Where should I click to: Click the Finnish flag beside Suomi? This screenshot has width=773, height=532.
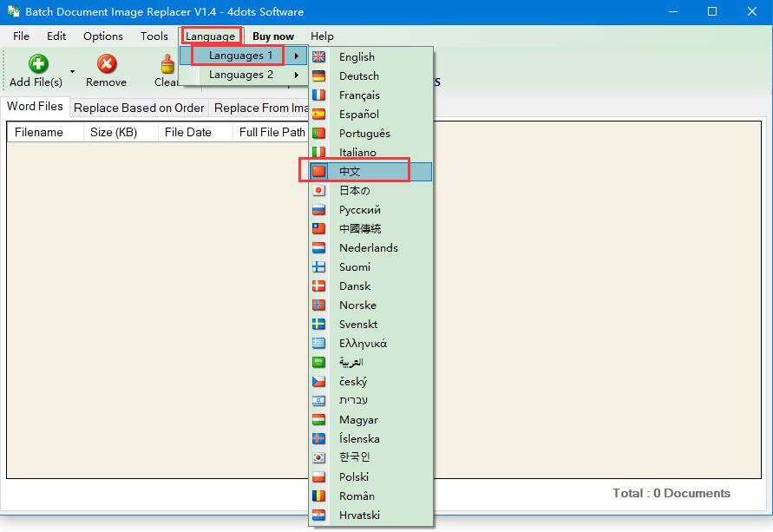pyautogui.click(x=319, y=266)
